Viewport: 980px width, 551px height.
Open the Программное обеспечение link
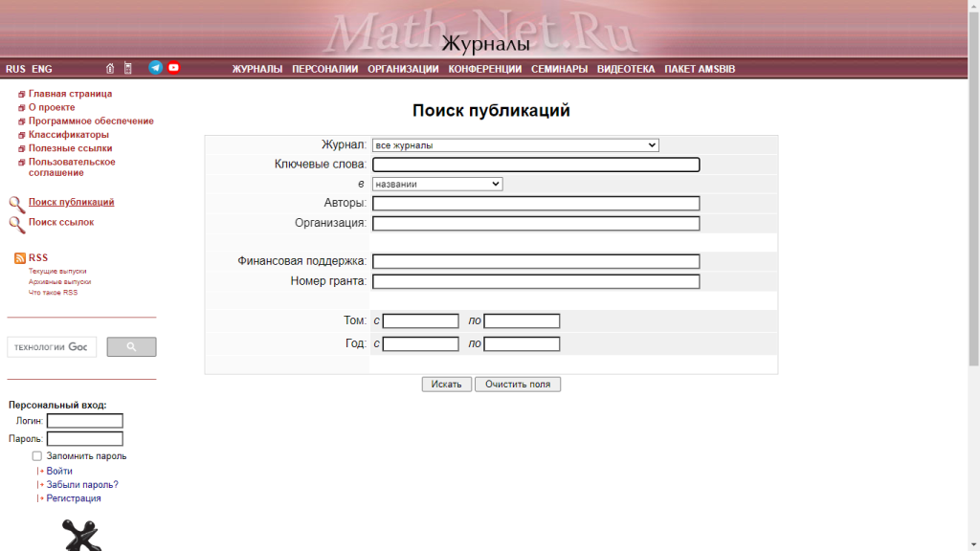pyautogui.click(x=91, y=121)
